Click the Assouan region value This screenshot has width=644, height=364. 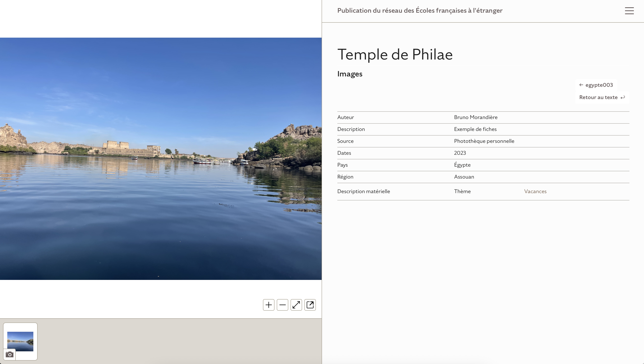click(464, 177)
